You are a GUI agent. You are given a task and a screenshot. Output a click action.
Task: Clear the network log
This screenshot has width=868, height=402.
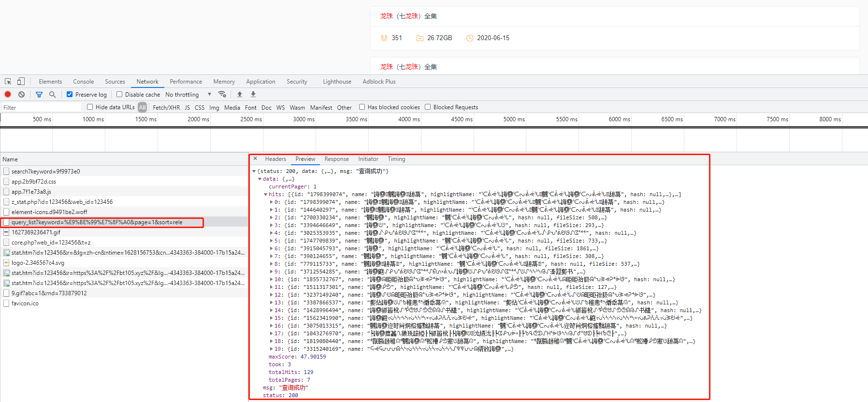click(21, 95)
